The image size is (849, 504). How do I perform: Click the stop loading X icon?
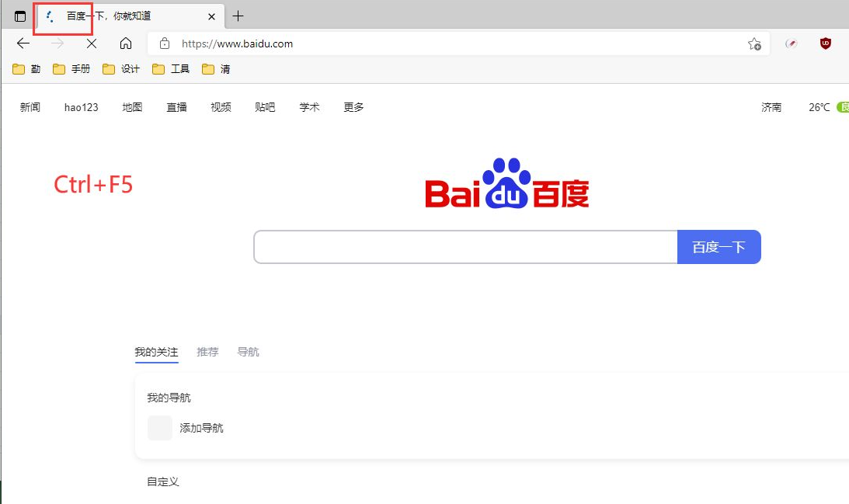(91, 43)
